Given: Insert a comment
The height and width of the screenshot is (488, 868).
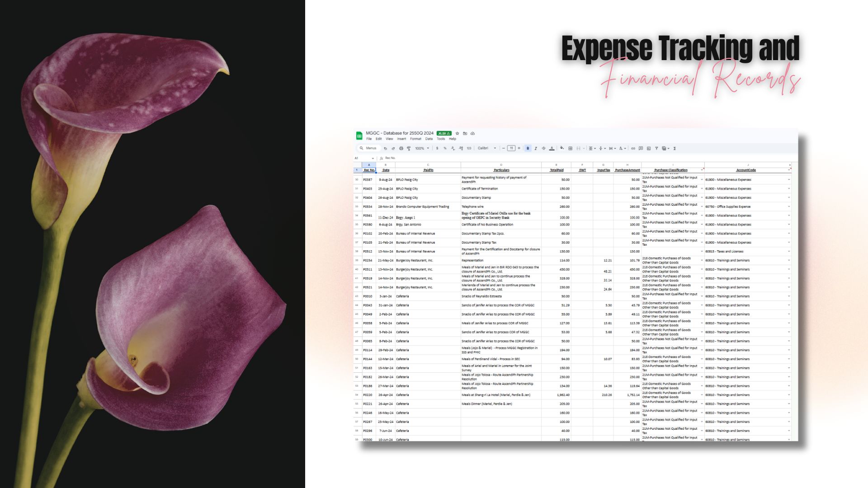Looking at the screenshot, I should pos(641,148).
